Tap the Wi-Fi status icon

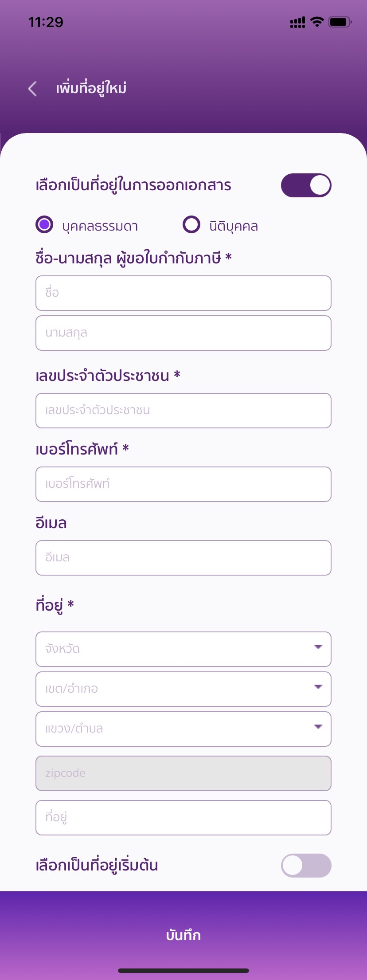coord(317,22)
